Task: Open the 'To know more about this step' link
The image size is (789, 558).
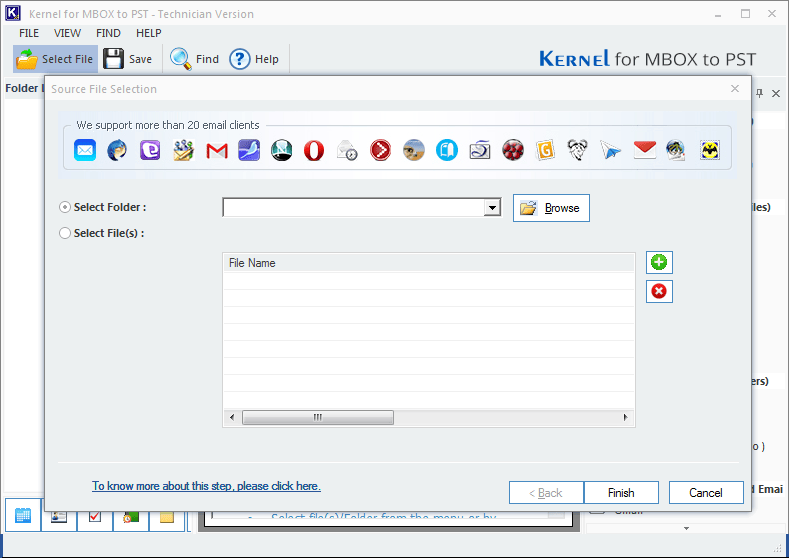Action: 206,486
